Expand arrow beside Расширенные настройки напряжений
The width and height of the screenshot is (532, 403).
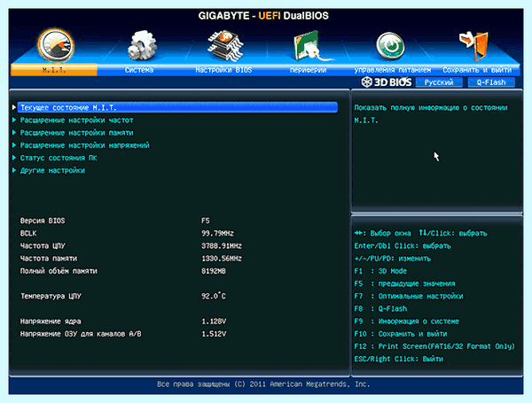point(14,144)
